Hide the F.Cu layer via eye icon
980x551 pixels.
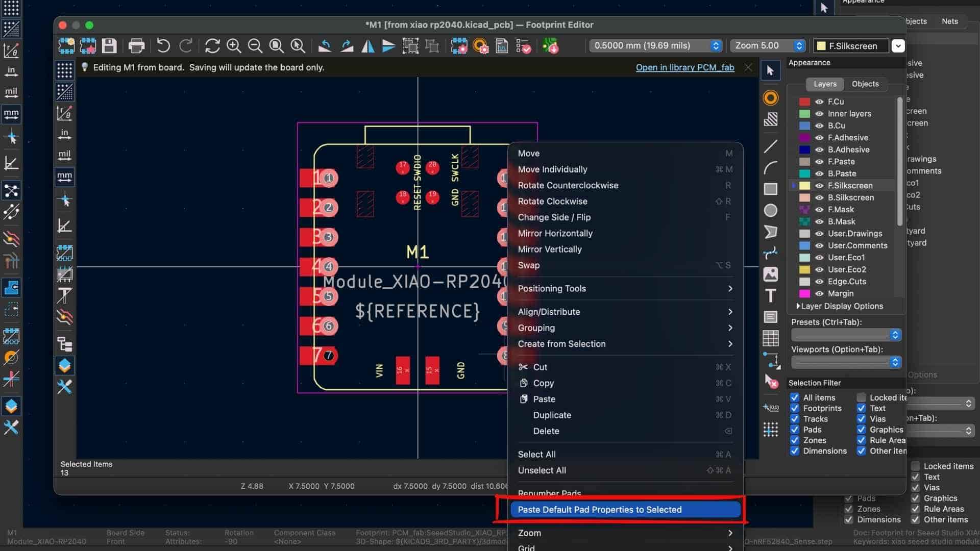coord(819,102)
